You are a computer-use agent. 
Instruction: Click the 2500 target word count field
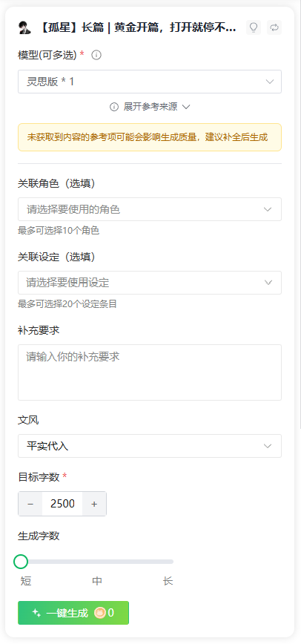pyautogui.click(x=62, y=504)
